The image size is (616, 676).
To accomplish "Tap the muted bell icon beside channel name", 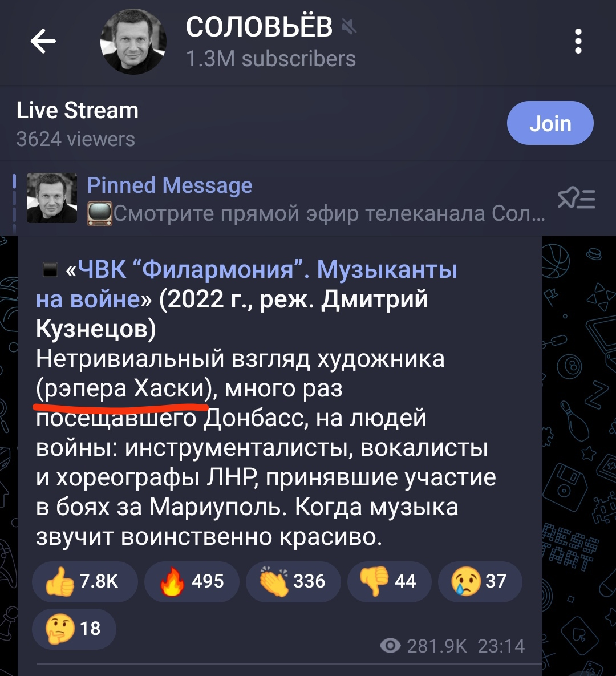I will 348,27.
